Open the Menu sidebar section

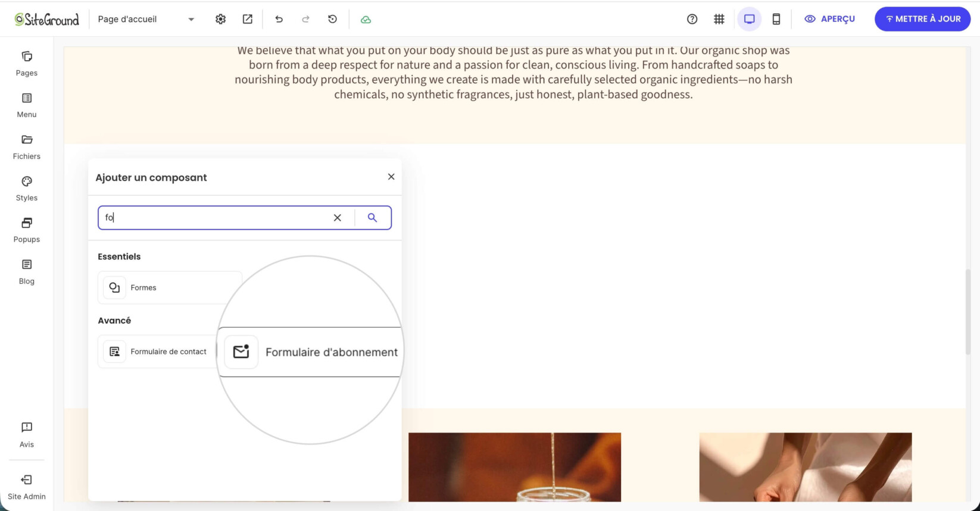[x=26, y=105]
